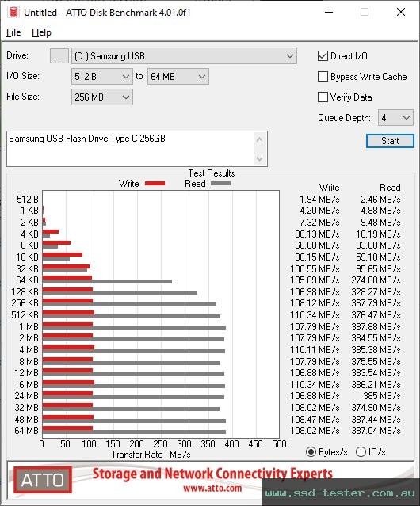420x506 pixels.
Task: Click the 128 KB row label
Action: (x=25, y=291)
